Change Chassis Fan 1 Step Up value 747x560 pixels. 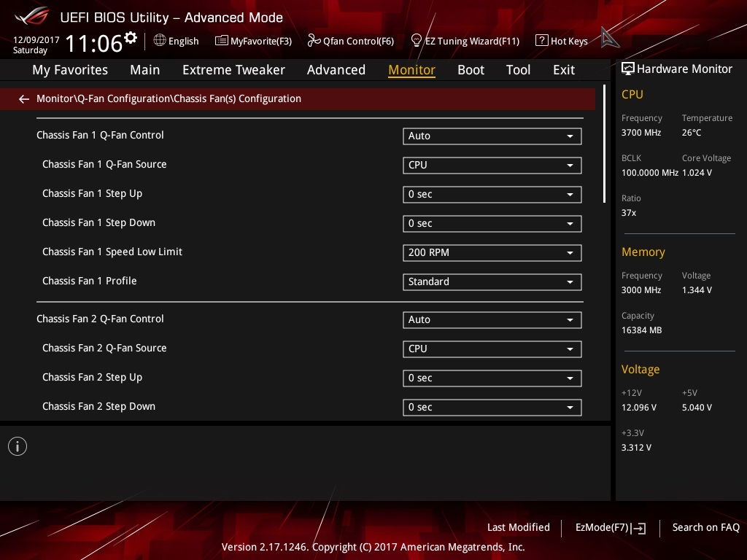(492, 194)
